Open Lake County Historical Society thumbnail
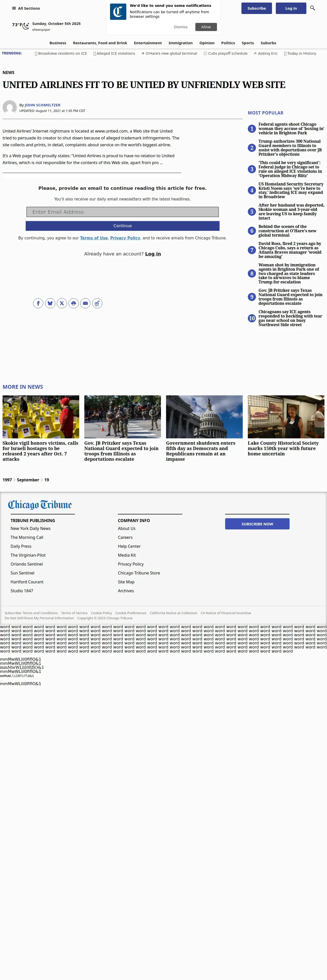The width and height of the screenshot is (327, 980). (286, 416)
